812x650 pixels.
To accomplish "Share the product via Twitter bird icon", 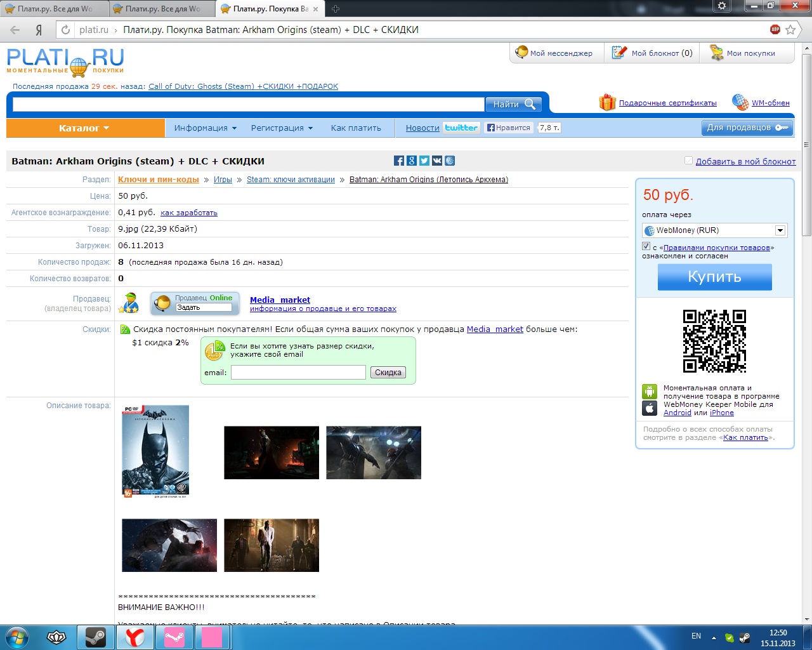I will [424, 161].
